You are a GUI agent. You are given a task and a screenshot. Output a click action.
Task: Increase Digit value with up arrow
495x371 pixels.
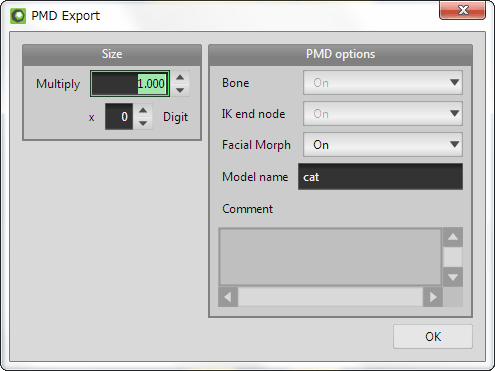pos(143,110)
